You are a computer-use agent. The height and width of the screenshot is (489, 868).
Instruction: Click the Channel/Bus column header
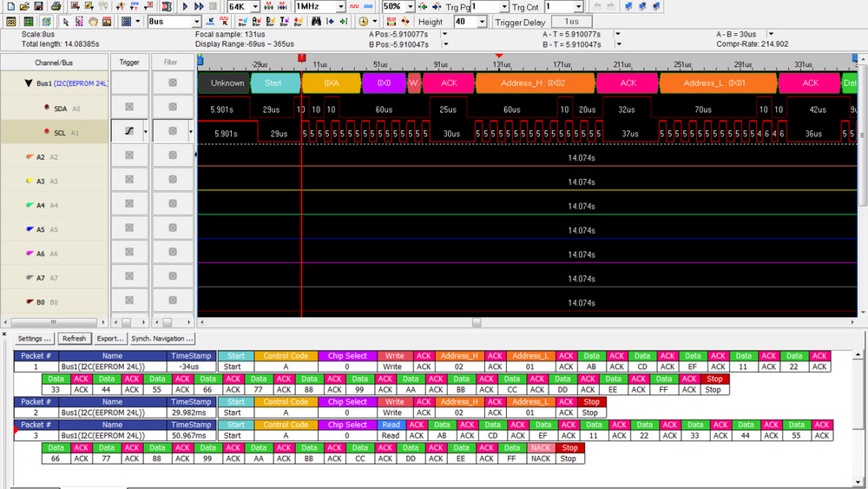point(54,62)
